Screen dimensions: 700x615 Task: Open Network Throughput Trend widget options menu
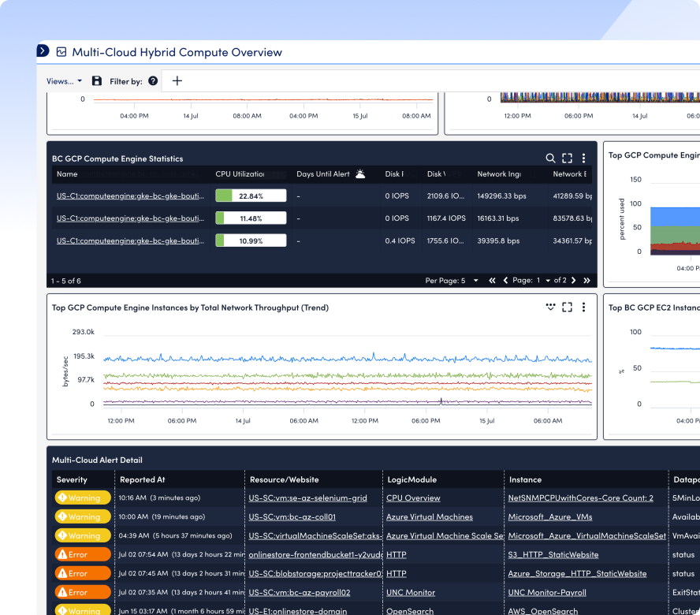point(583,307)
